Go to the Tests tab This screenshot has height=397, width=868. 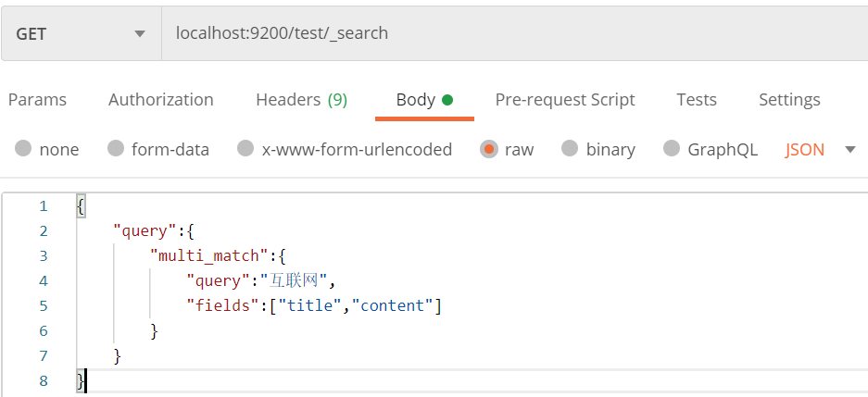[x=697, y=100]
